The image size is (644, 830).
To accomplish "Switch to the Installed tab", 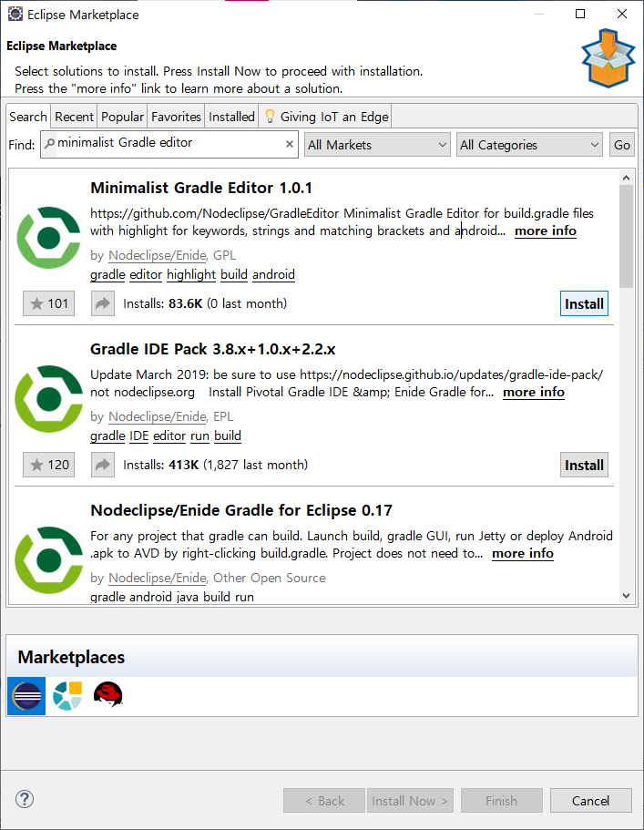I will point(231,117).
